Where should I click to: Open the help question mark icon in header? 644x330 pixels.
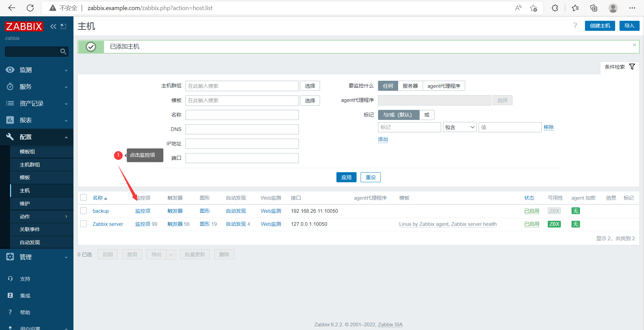click(x=575, y=26)
